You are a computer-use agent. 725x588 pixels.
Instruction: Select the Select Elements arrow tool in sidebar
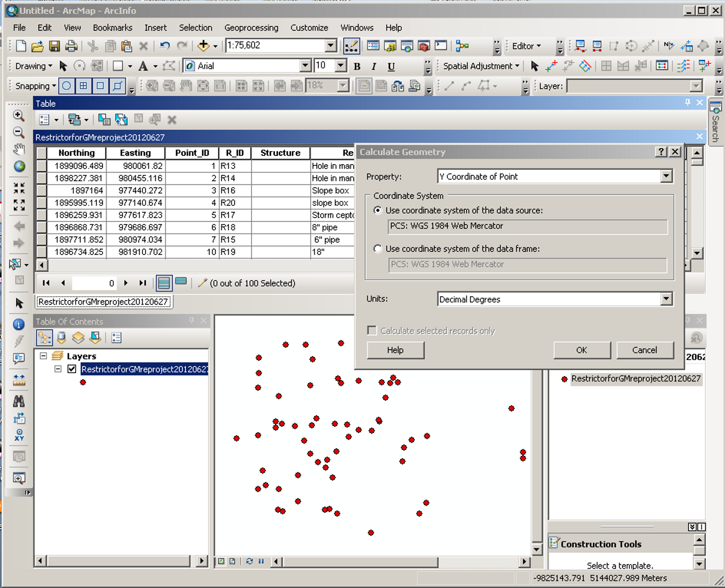tap(19, 303)
